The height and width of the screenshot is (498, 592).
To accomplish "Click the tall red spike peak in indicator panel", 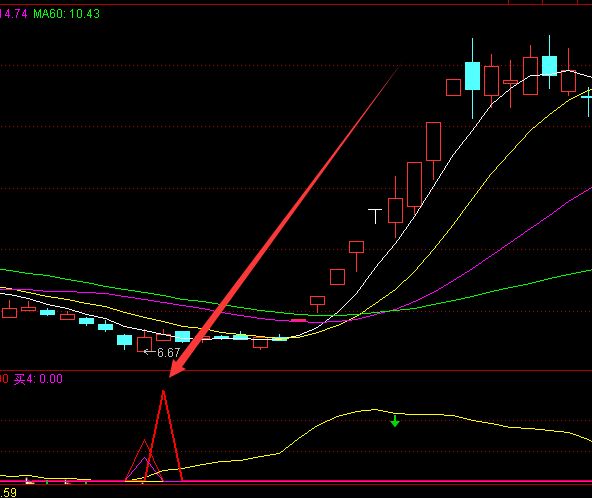I will pos(163,393).
